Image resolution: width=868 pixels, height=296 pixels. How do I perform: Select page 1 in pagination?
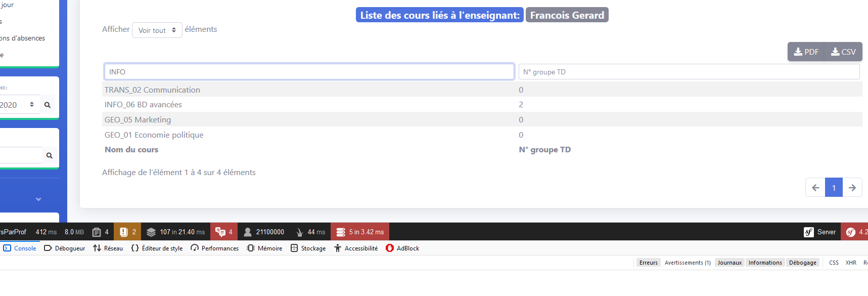[834, 188]
